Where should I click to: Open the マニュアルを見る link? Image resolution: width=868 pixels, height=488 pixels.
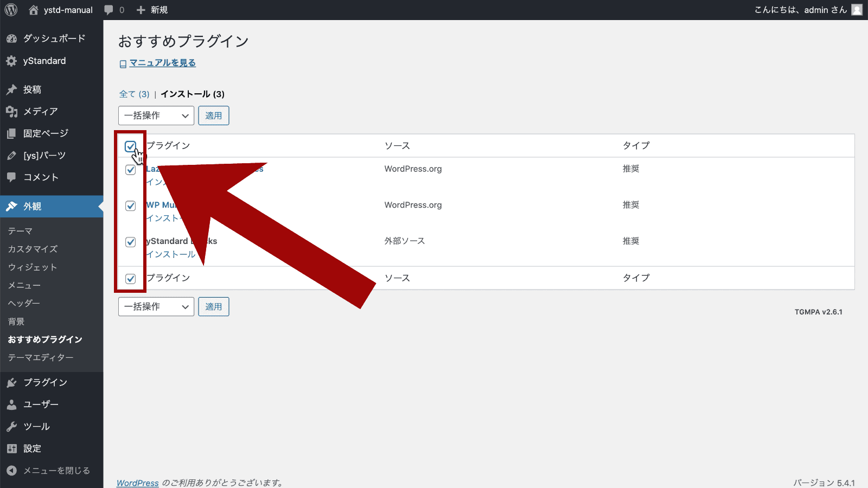163,63
